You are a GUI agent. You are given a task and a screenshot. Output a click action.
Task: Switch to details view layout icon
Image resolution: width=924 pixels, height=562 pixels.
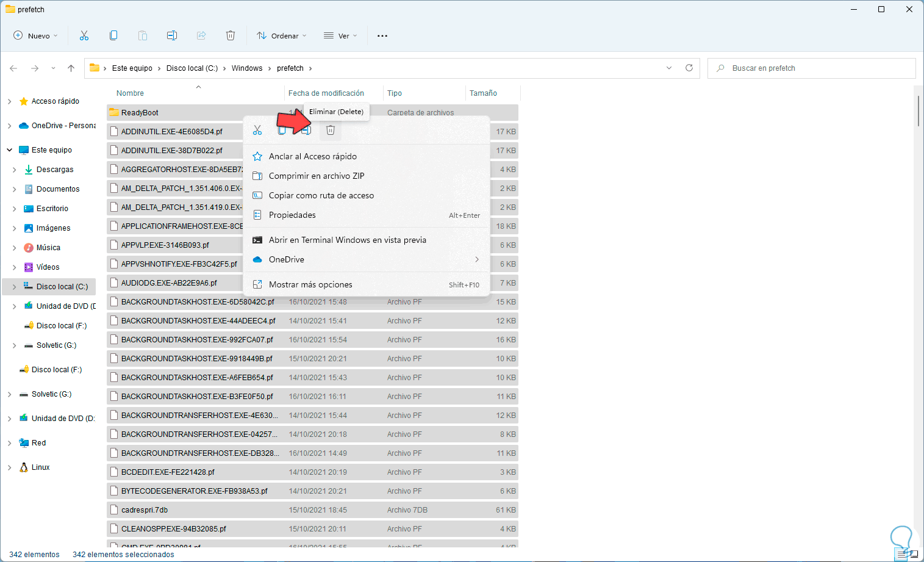coord(902,554)
